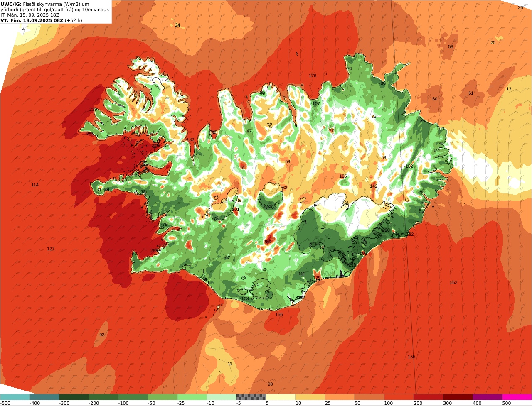The height and width of the screenshot is (406, 532).
Task: Click the map value 62 in southwest Iceland
Action: pos(227,257)
